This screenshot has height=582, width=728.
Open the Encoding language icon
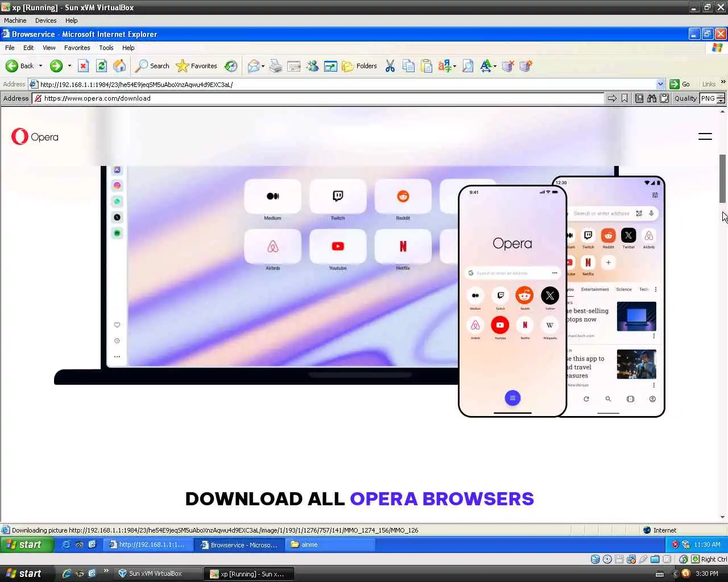click(444, 66)
